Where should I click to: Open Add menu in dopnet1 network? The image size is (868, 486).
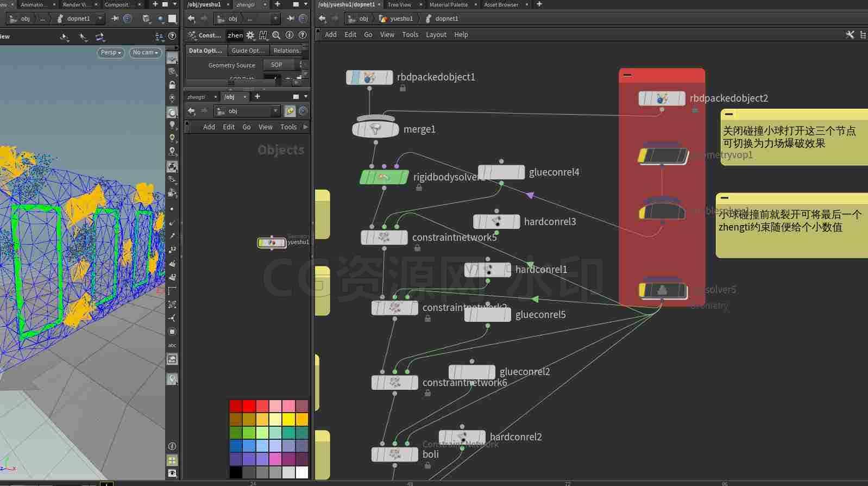331,35
